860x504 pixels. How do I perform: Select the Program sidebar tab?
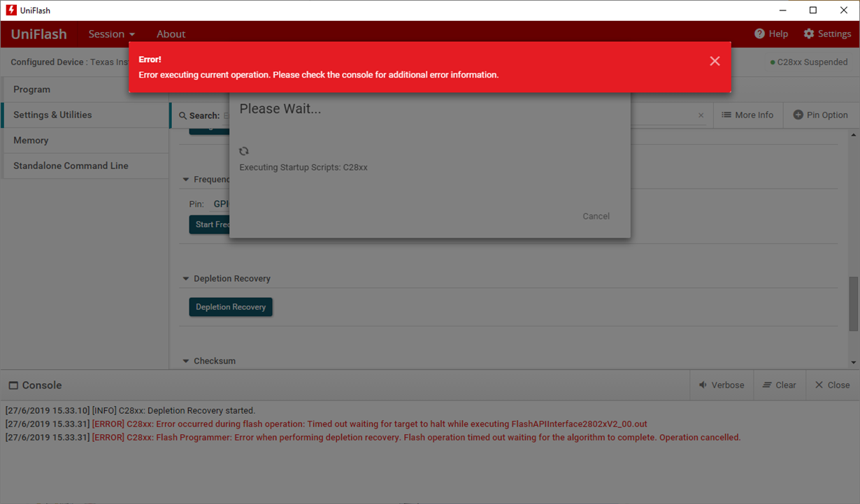85,89
